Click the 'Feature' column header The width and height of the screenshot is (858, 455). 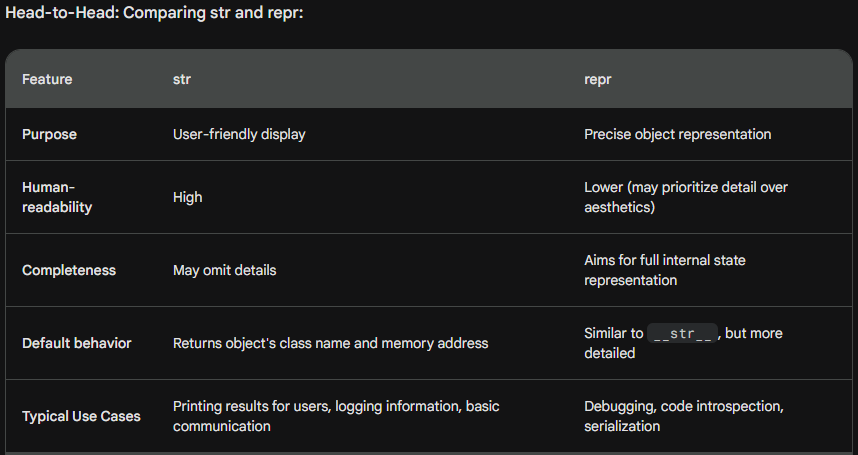click(47, 79)
